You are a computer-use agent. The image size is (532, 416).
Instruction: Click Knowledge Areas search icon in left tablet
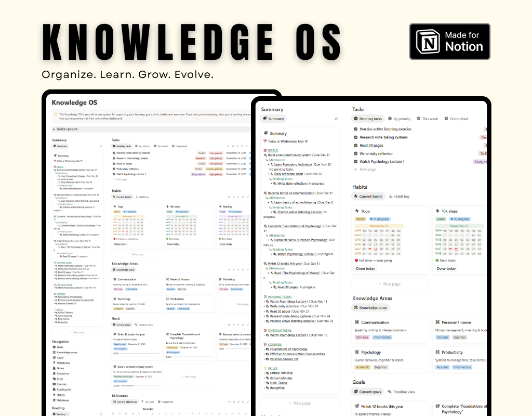[x=243, y=270]
